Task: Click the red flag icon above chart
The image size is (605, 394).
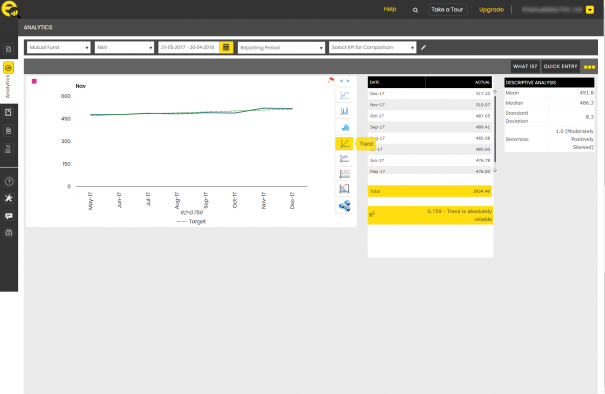Action: [331, 80]
